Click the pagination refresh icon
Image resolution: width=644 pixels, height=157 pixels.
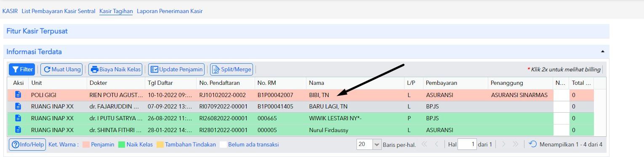(533, 144)
